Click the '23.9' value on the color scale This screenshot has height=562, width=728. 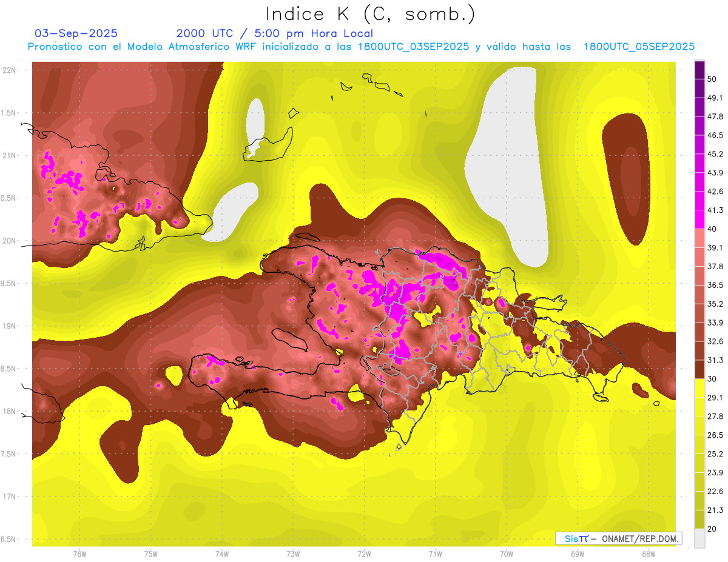click(x=715, y=472)
